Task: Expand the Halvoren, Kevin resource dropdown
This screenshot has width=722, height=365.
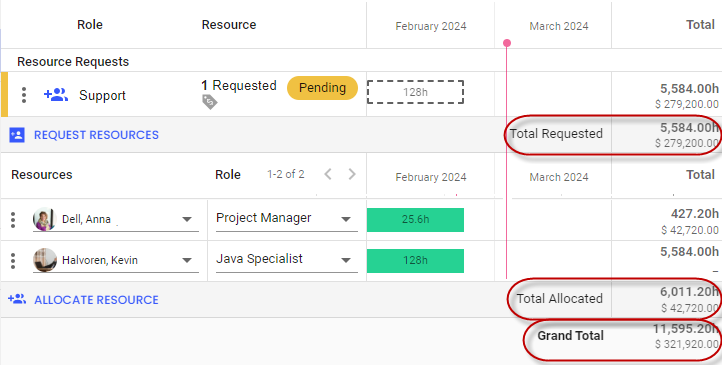Action: (x=186, y=261)
